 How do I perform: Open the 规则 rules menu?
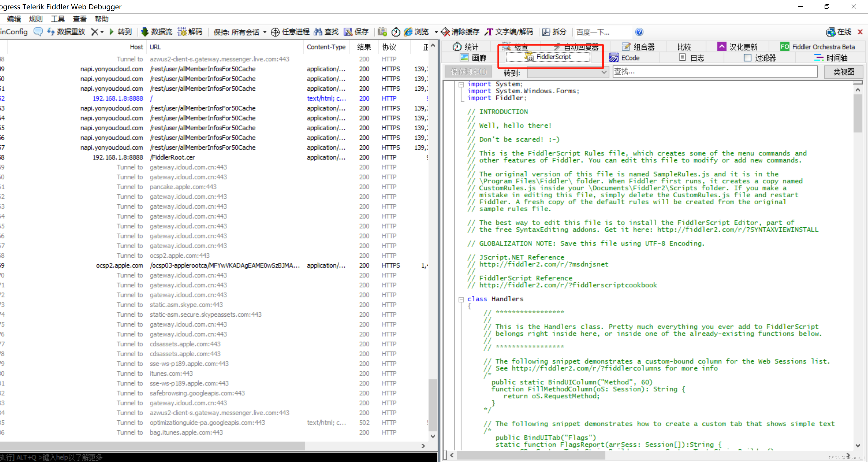point(36,19)
